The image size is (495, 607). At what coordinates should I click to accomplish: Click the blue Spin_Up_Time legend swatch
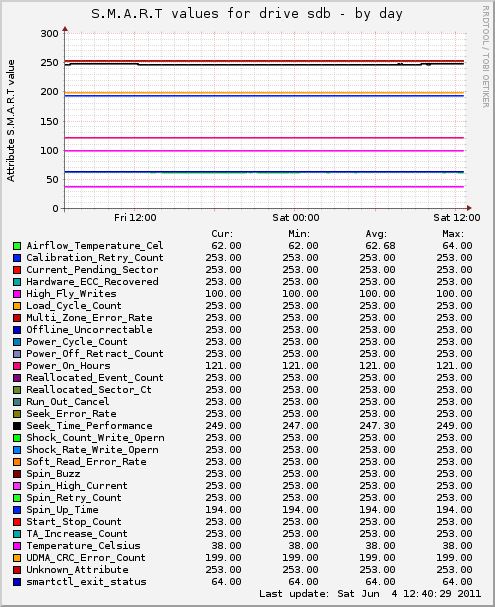click(17, 510)
